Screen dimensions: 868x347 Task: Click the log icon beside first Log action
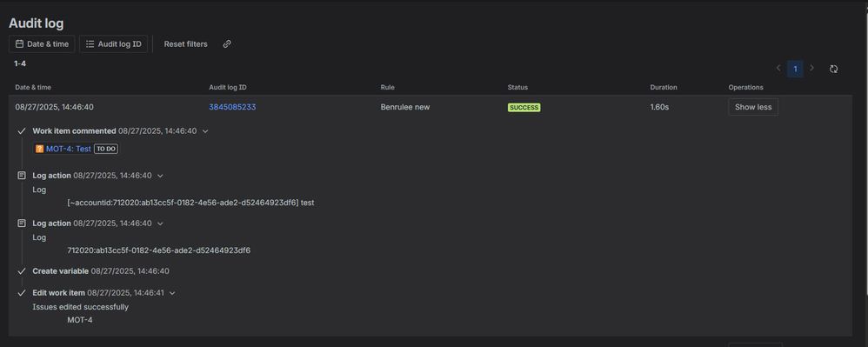pyautogui.click(x=22, y=176)
